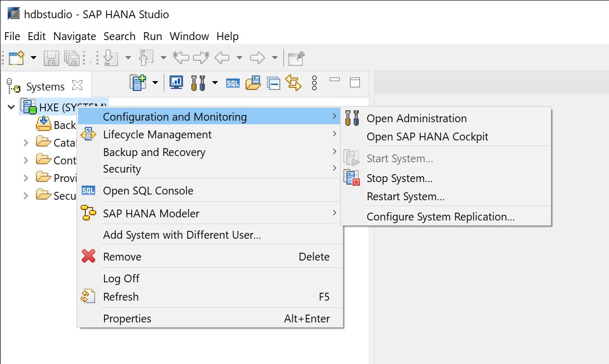This screenshot has width=609, height=364.
Task: Open System Monitor from the Systems toolbar
Action: (176, 83)
